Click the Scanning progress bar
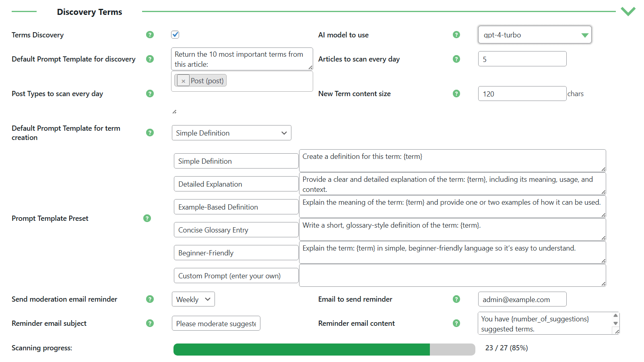Screen dimensions: 644x362 point(324,349)
